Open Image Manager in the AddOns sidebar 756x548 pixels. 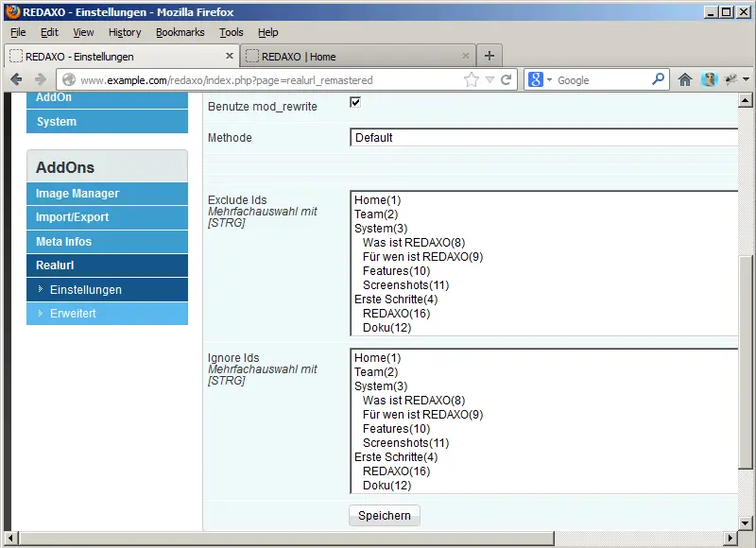click(x=107, y=194)
